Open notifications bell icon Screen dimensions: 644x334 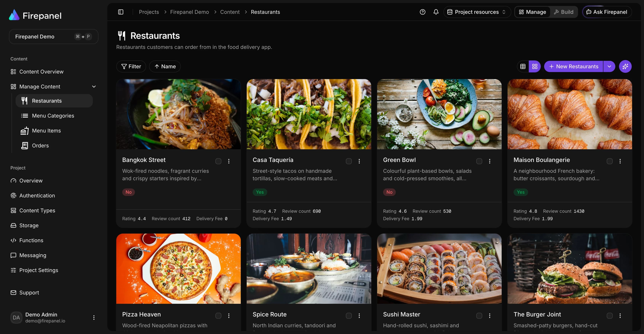436,12
